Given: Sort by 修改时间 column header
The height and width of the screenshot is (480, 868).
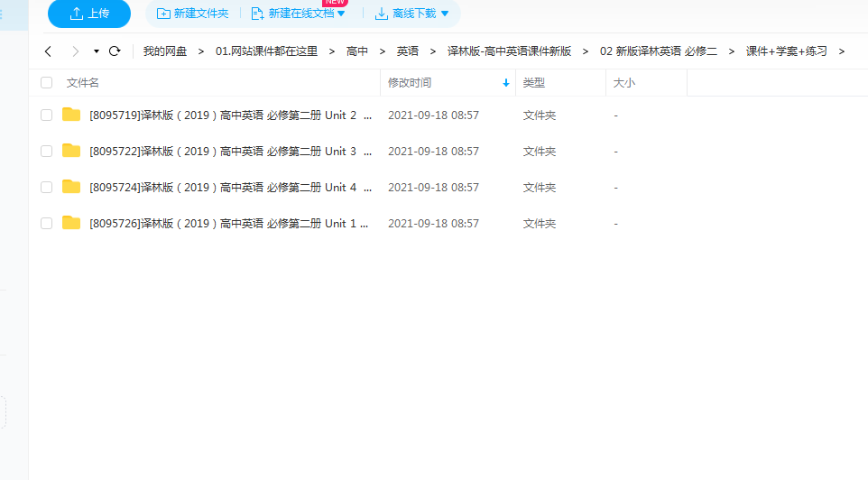Looking at the screenshot, I should [409, 82].
